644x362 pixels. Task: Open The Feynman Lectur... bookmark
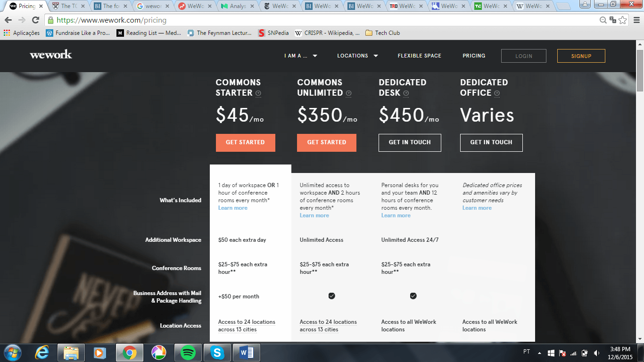(220, 33)
